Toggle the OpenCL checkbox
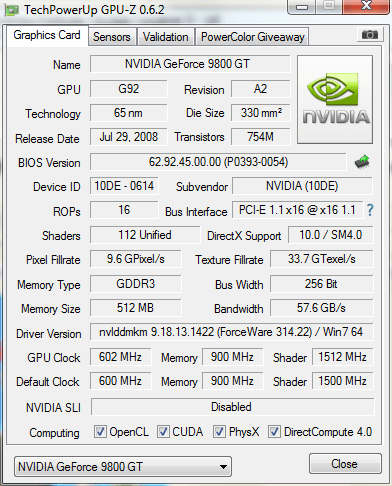 pos(100,432)
